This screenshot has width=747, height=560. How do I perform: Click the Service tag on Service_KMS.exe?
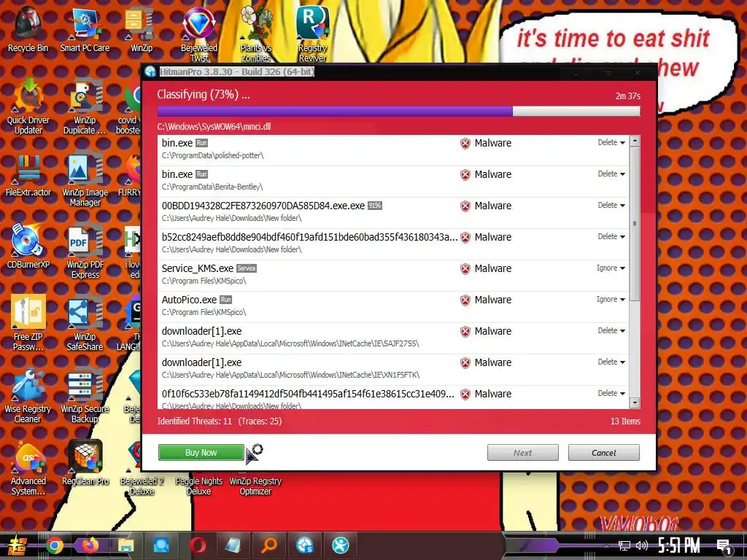(x=247, y=268)
